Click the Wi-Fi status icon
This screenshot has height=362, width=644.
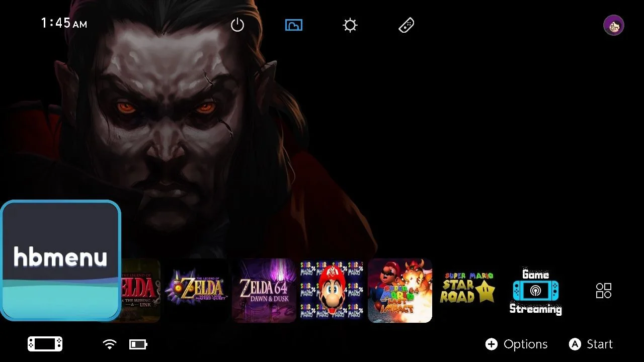pos(109,344)
